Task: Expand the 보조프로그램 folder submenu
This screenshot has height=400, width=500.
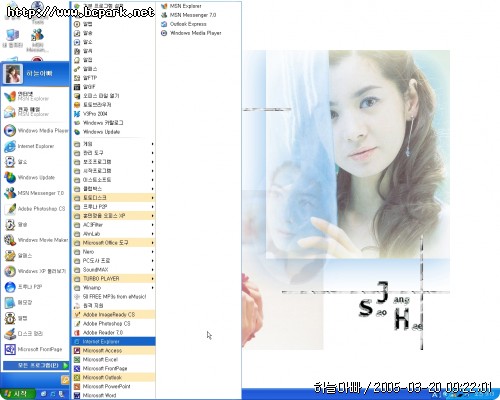Action: click(x=114, y=162)
